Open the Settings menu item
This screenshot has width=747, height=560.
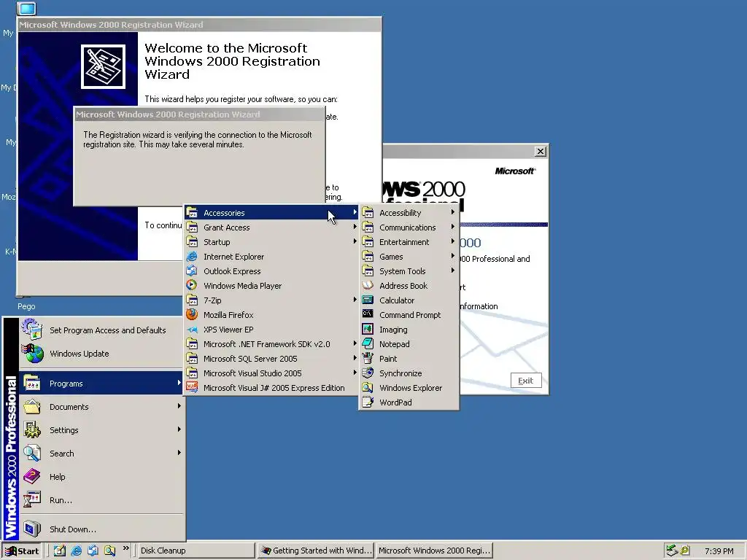(x=101, y=430)
